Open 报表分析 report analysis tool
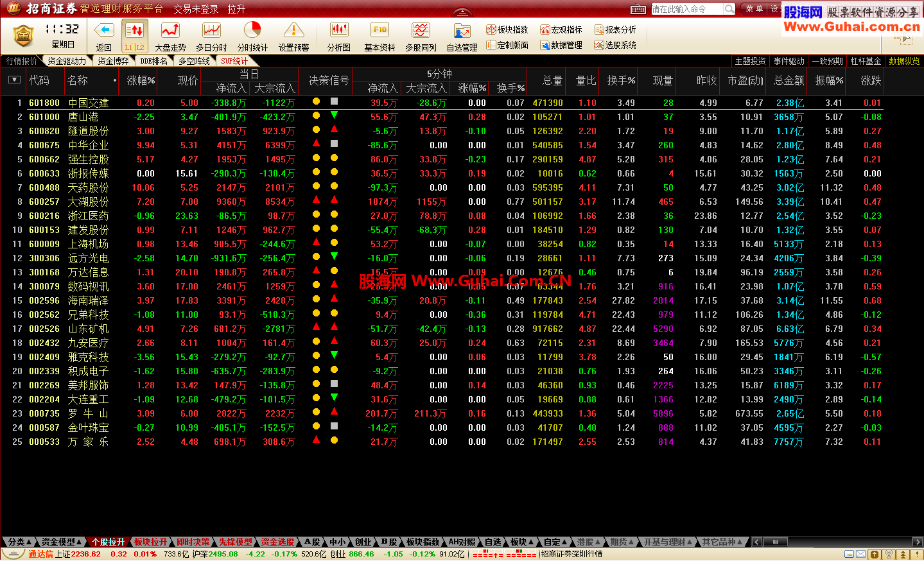924x561 pixels. pyautogui.click(x=615, y=30)
